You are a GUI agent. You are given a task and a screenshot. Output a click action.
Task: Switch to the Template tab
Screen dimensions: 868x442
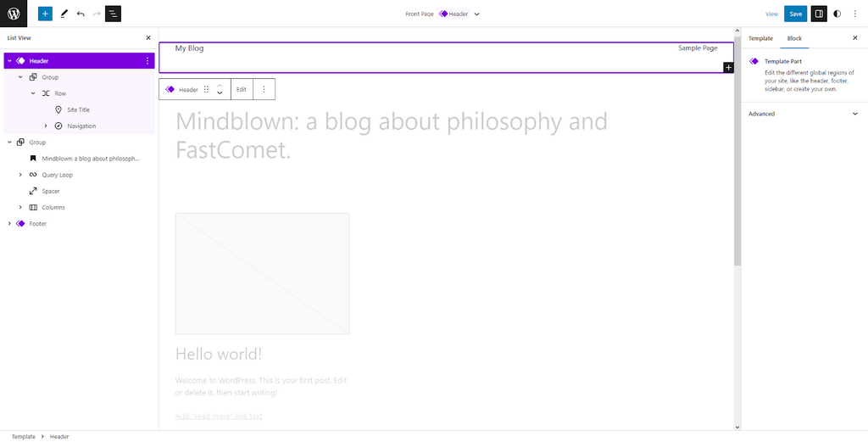point(760,38)
